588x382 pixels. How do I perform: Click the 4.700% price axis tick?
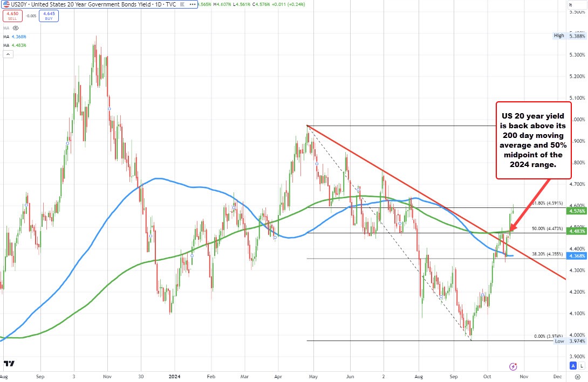click(578, 184)
